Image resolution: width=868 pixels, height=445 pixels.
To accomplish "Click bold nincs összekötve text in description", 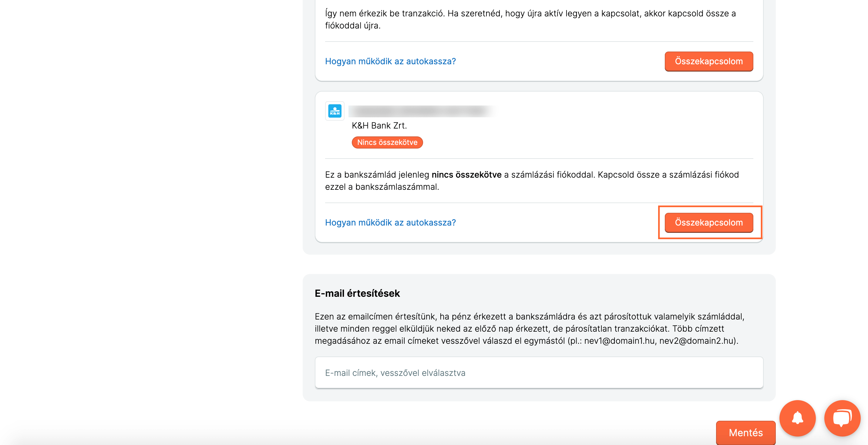I will (x=466, y=175).
